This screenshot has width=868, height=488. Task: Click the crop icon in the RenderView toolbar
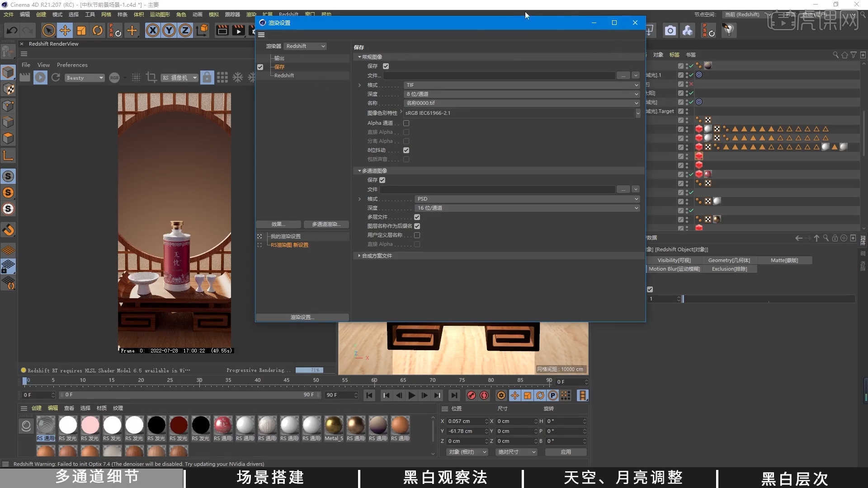pyautogui.click(x=152, y=77)
